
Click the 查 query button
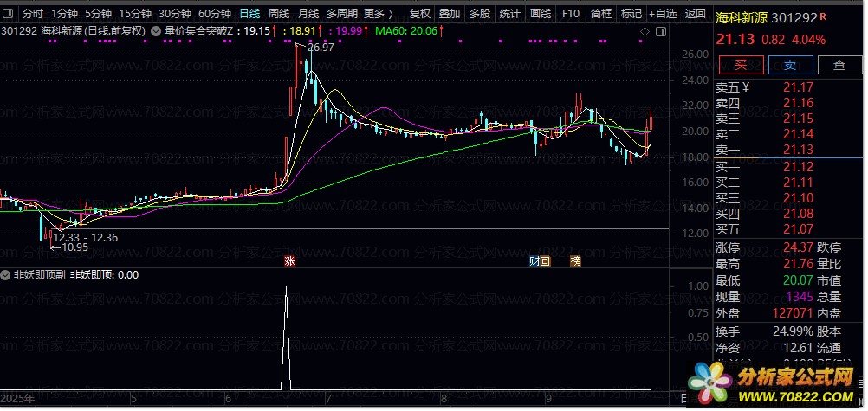[839, 65]
